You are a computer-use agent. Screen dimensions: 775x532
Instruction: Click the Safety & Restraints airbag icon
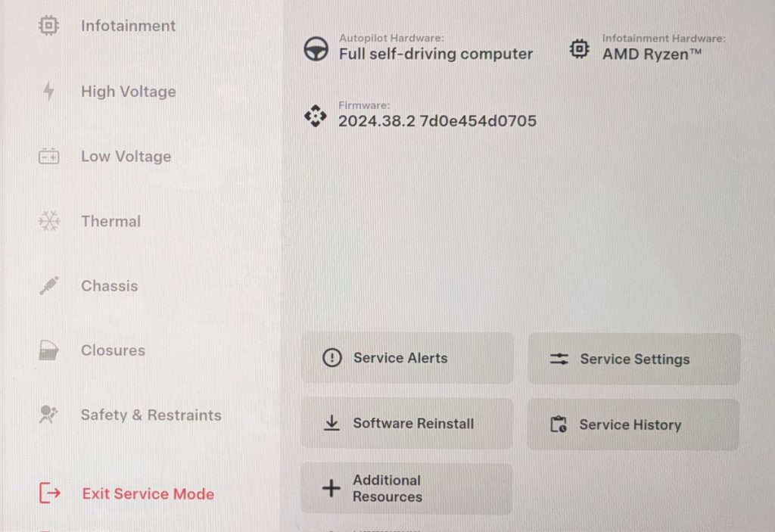click(x=48, y=415)
